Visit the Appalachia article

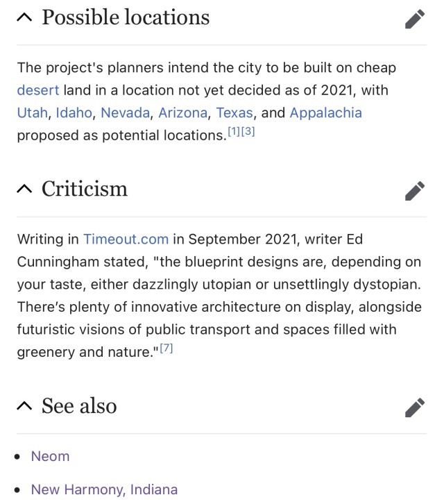click(x=325, y=112)
